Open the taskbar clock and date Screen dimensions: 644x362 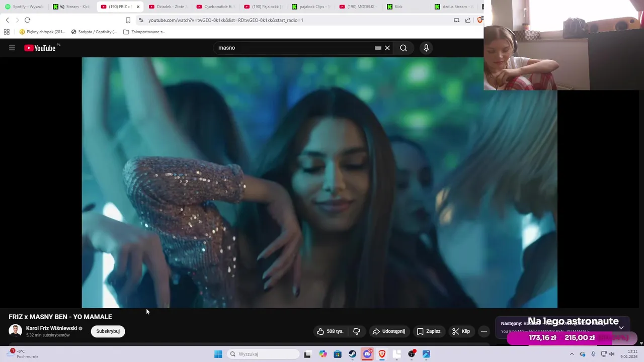(x=629, y=354)
